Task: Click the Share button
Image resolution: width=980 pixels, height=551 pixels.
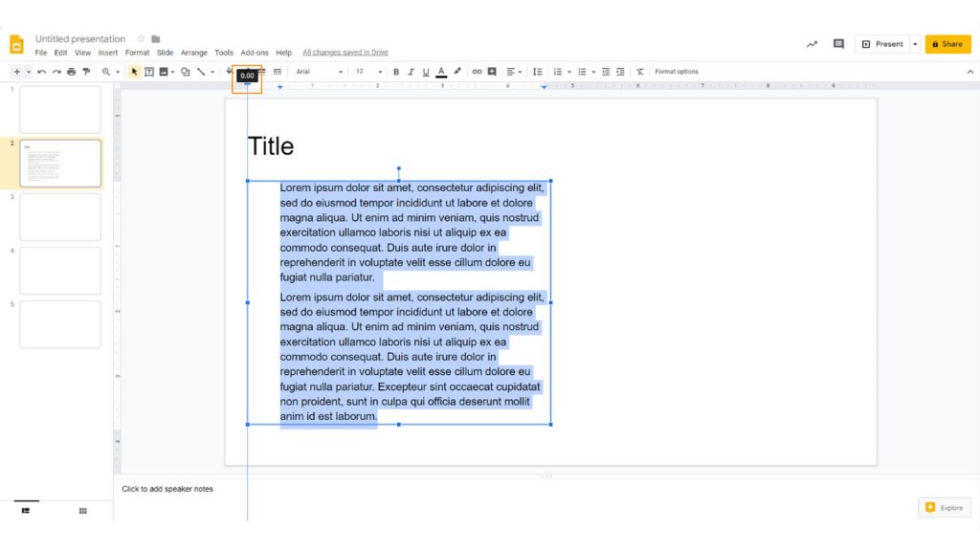Action: click(947, 43)
